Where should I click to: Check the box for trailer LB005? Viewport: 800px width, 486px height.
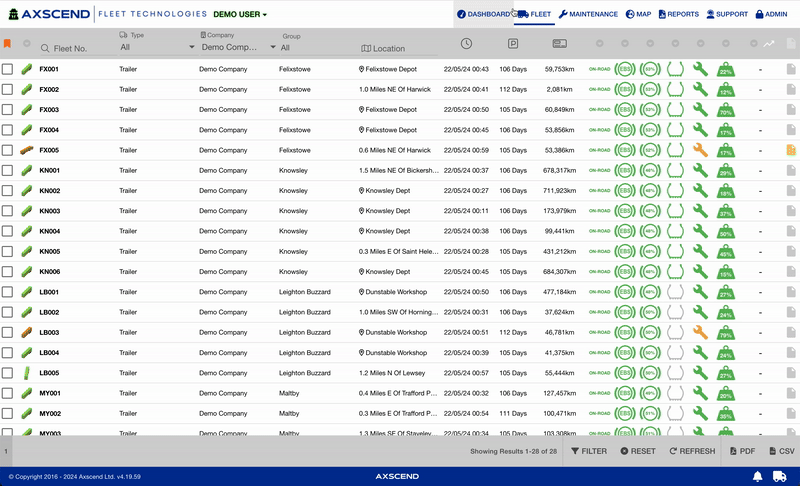[7, 373]
